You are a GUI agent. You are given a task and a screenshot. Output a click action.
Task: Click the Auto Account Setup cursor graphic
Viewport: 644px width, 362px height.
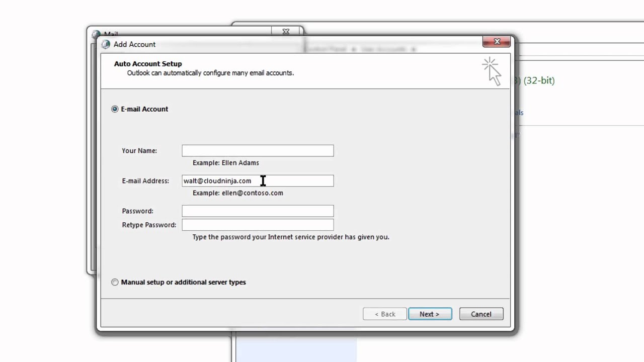(492, 71)
